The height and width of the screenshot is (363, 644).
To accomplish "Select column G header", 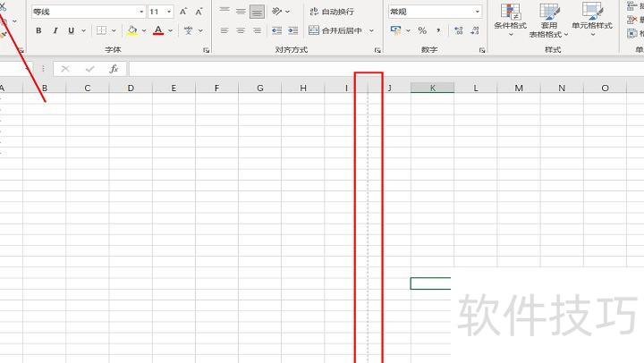I will 260,88.
